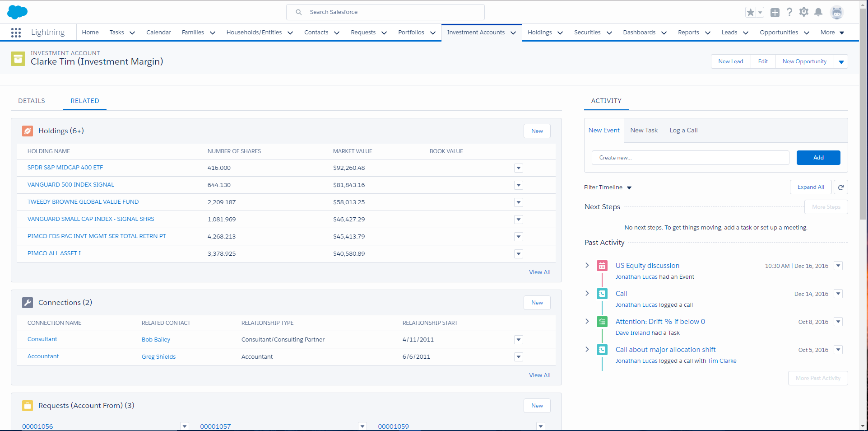Click the search magnifier icon
The height and width of the screenshot is (431, 868).
[x=298, y=12]
